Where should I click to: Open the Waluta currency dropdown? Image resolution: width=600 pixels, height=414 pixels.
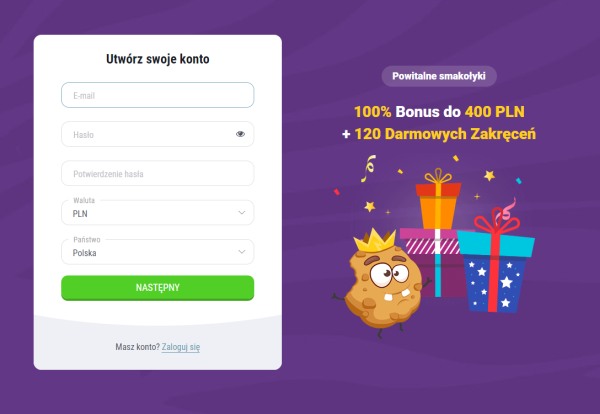[158, 212]
